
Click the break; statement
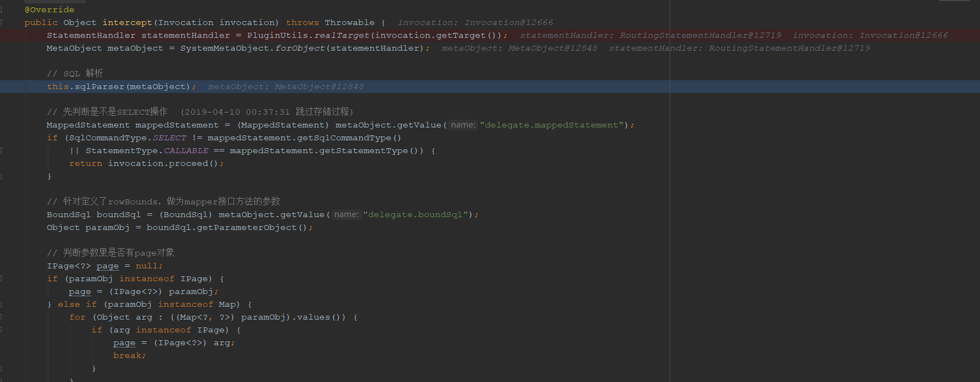click(129, 356)
